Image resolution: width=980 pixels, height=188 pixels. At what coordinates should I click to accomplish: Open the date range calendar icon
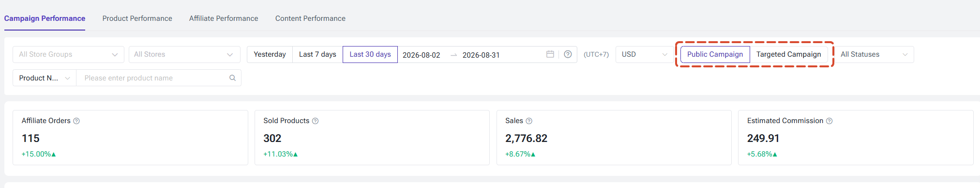pos(550,54)
